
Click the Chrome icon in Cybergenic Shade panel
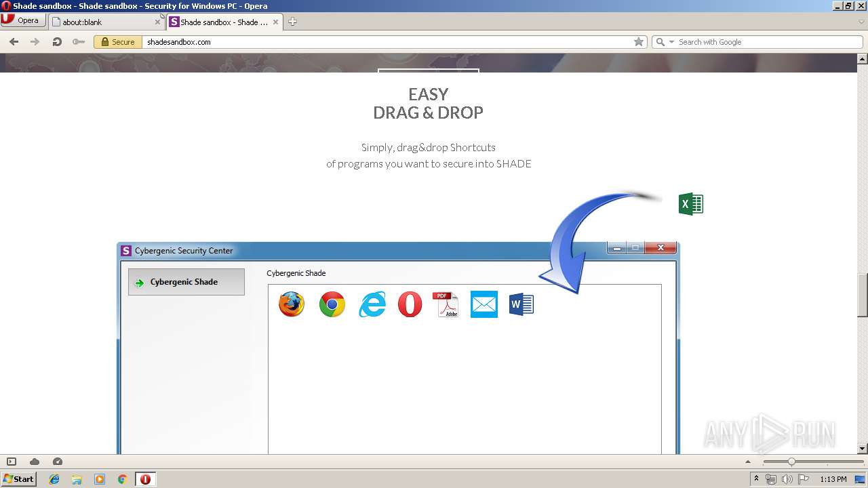click(x=332, y=304)
